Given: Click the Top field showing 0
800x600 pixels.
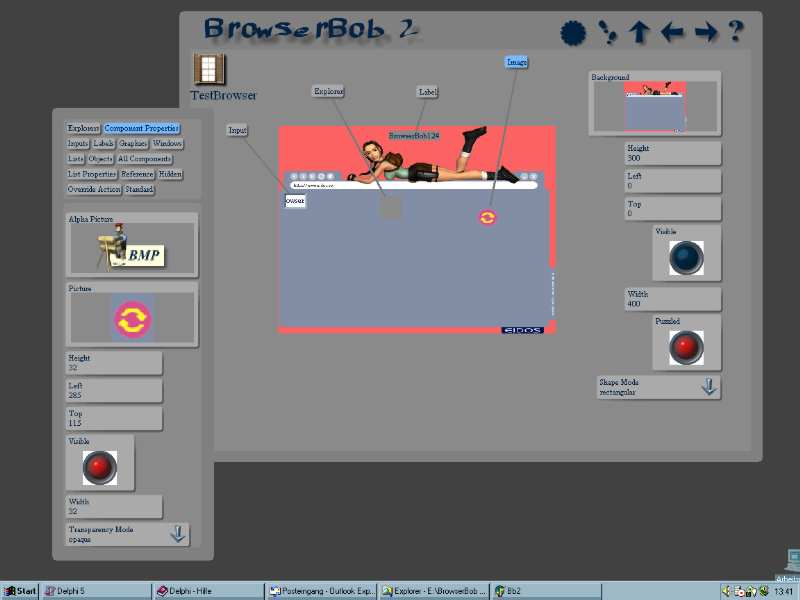Looking at the screenshot, I should click(x=672, y=209).
